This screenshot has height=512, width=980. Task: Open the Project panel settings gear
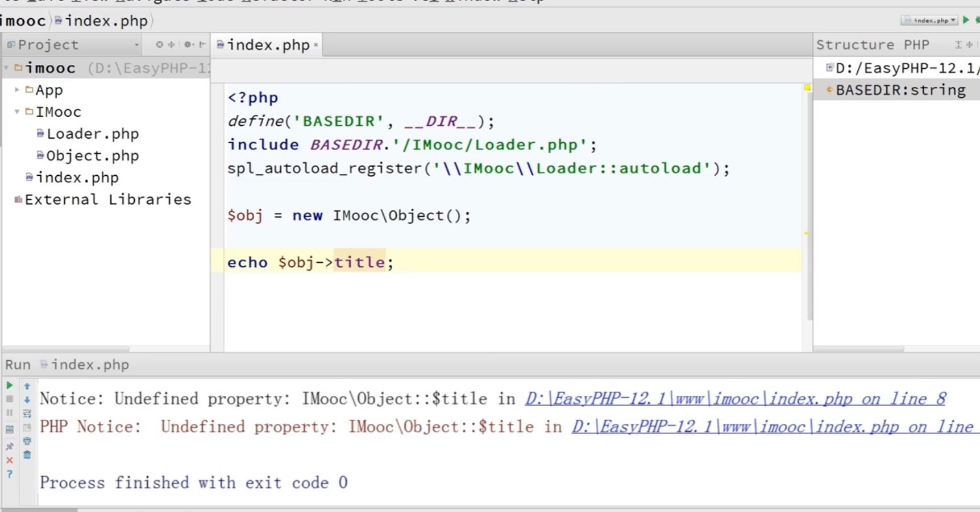tap(188, 44)
